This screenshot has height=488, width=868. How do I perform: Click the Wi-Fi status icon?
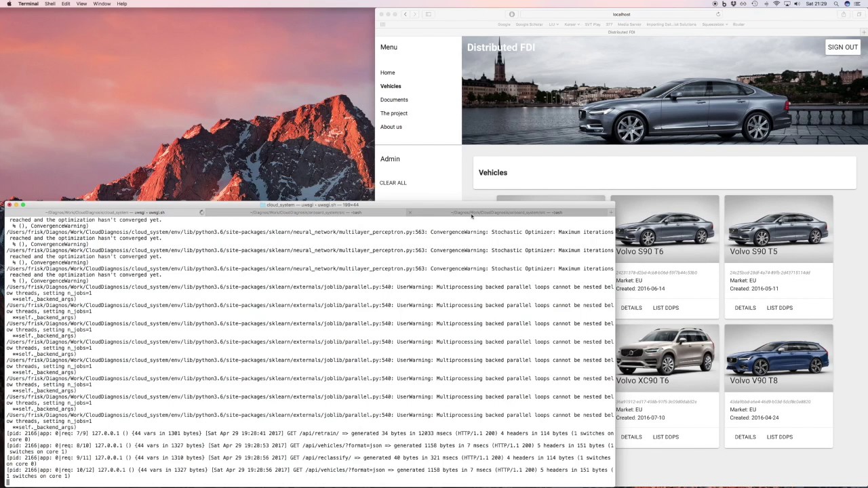776,4
